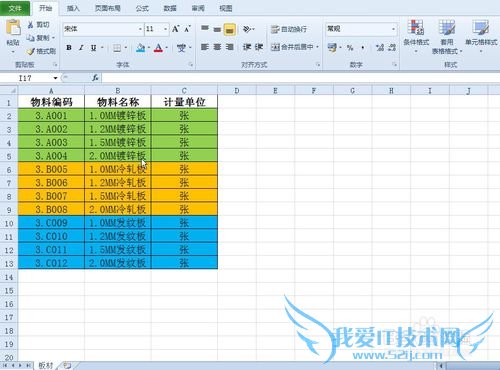Open Cell Styles gallery
The width and height of the screenshot is (500, 370).
[481, 37]
